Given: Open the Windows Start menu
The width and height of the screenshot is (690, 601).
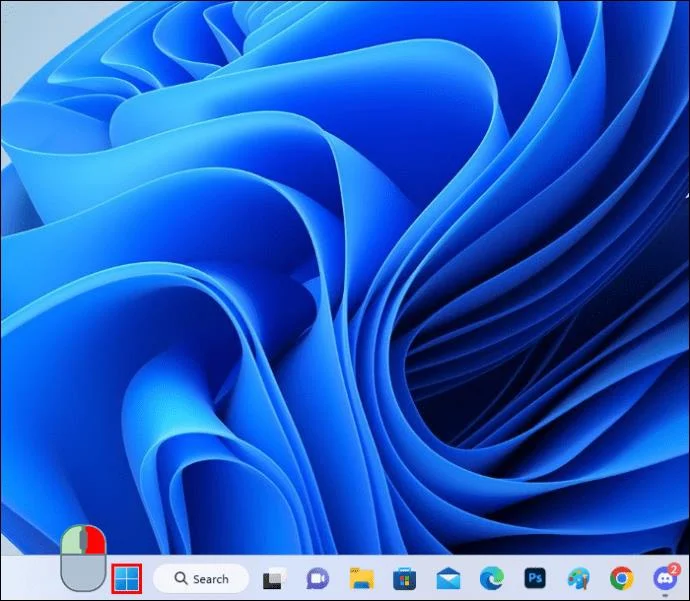Looking at the screenshot, I should pyautogui.click(x=127, y=578).
